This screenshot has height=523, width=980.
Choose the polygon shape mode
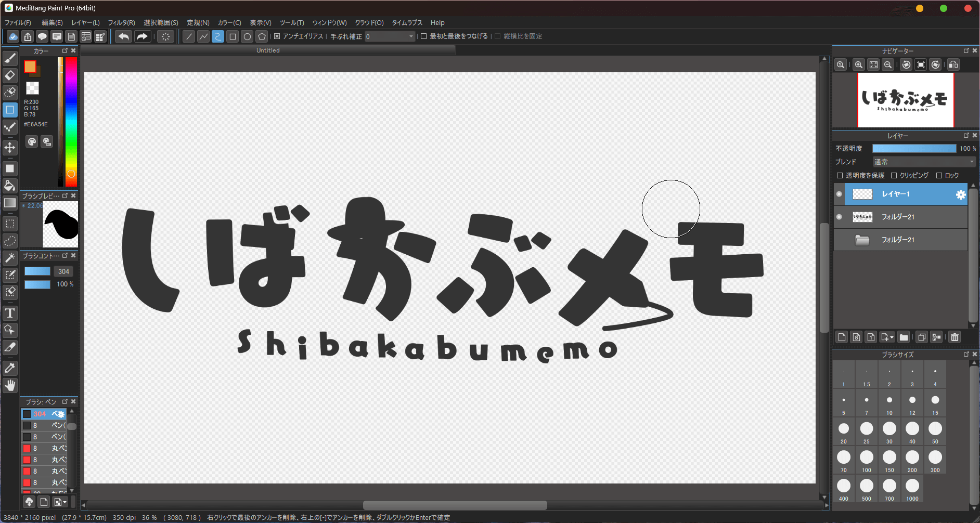tap(262, 36)
